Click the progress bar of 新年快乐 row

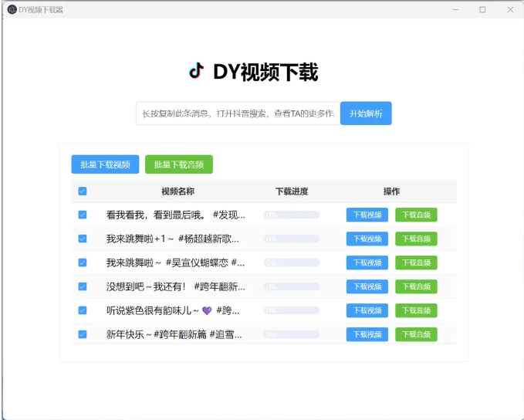pos(292,334)
